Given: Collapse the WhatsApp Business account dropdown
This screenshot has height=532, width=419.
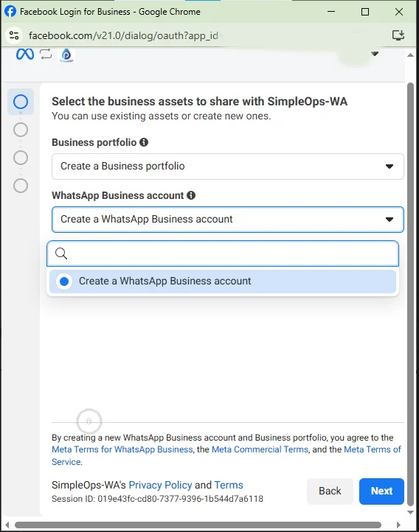Looking at the screenshot, I should pos(227,219).
